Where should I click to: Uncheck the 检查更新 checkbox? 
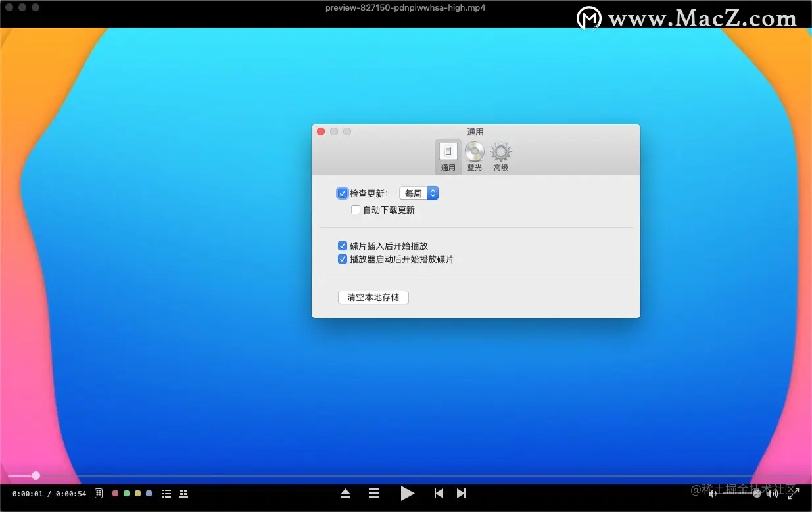[342, 193]
